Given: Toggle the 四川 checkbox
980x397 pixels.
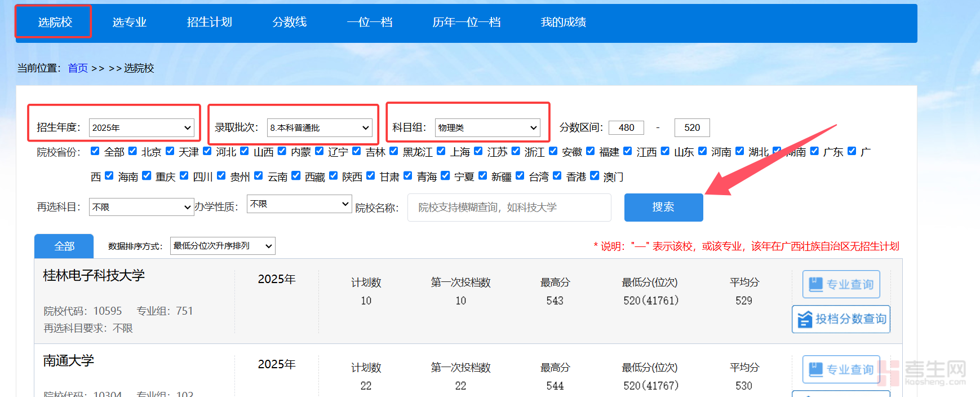Looking at the screenshot, I should (184, 175).
